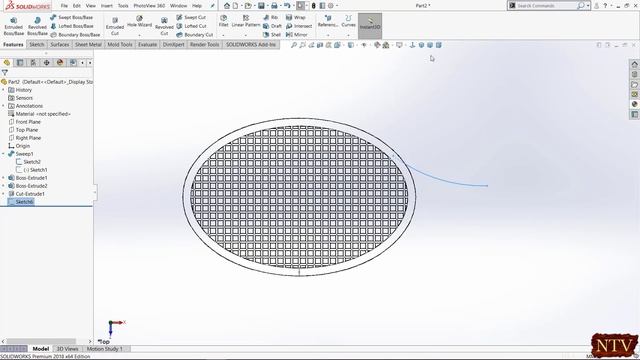Open the Edit menu
This screenshot has width=640, height=360.
pyautogui.click(x=77, y=6)
